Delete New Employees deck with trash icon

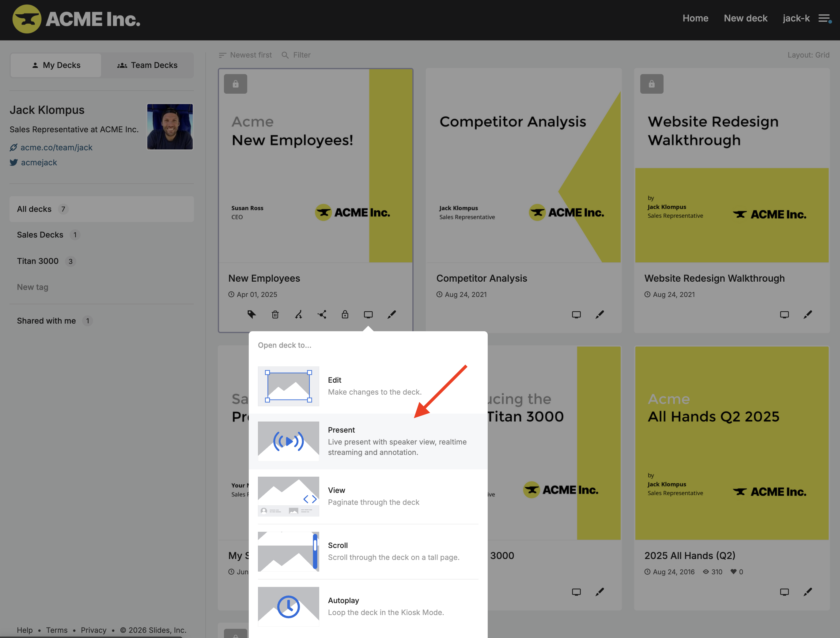275,314
